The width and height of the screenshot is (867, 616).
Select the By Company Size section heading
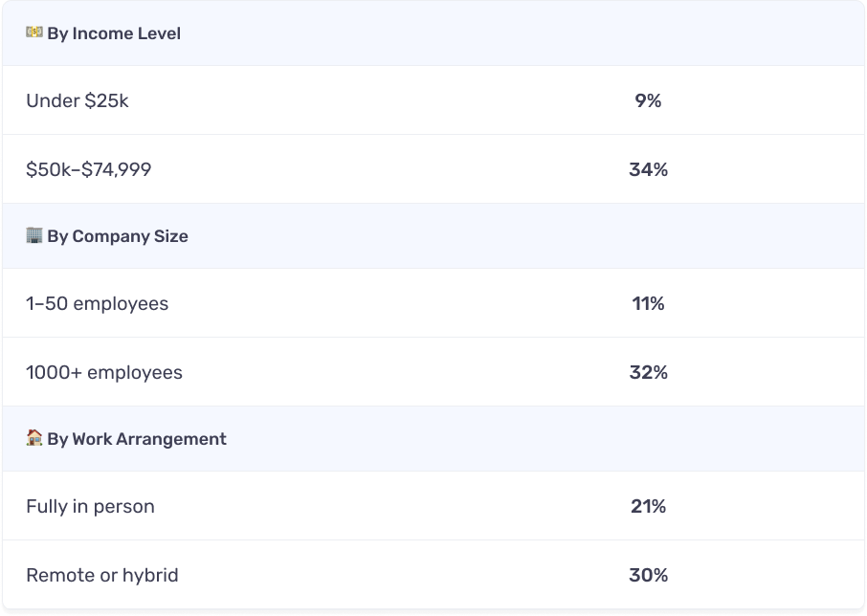(x=118, y=236)
